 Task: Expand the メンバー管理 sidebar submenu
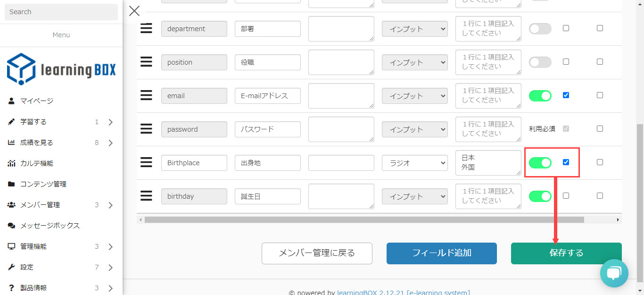110,205
